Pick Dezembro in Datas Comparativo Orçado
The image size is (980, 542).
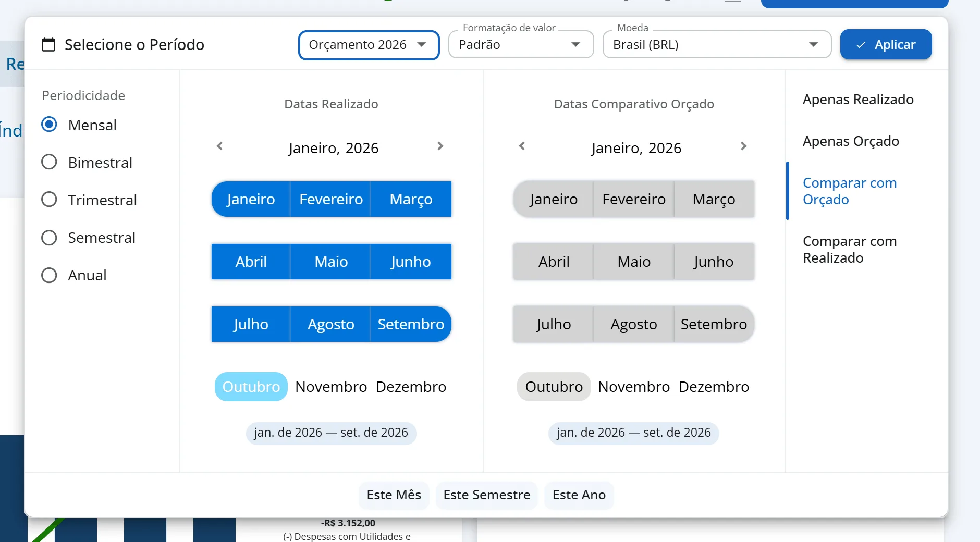pos(714,387)
